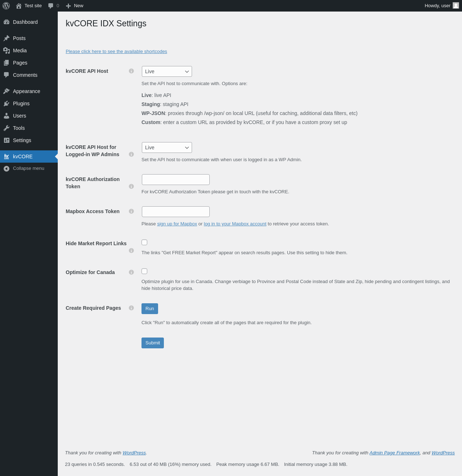Click info icon beside Optimize for Canada
This screenshot has height=476, width=462.
[131, 272]
